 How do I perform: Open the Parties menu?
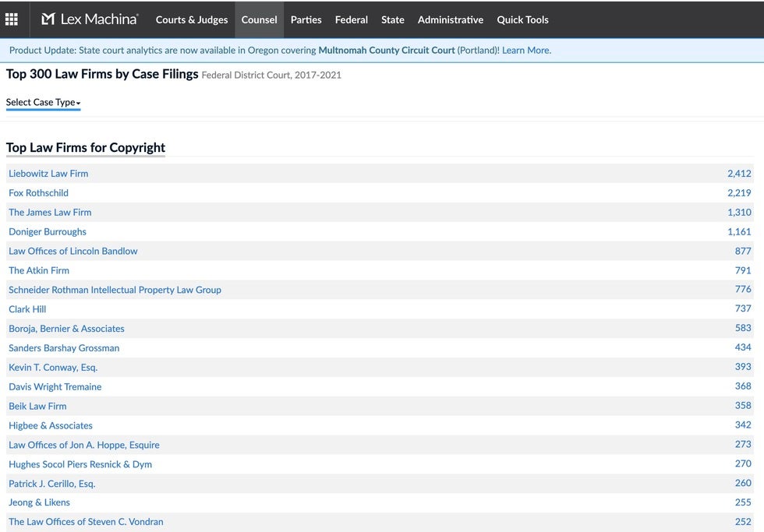click(x=306, y=19)
